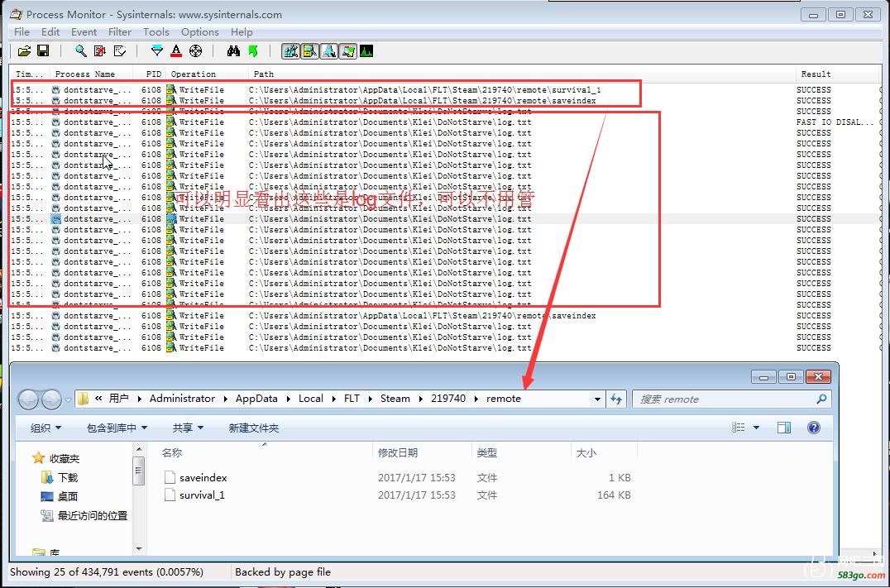Image resolution: width=890 pixels, height=588 pixels.
Task: Select 收藏夹 in the navigation pane
Action: coord(56,459)
